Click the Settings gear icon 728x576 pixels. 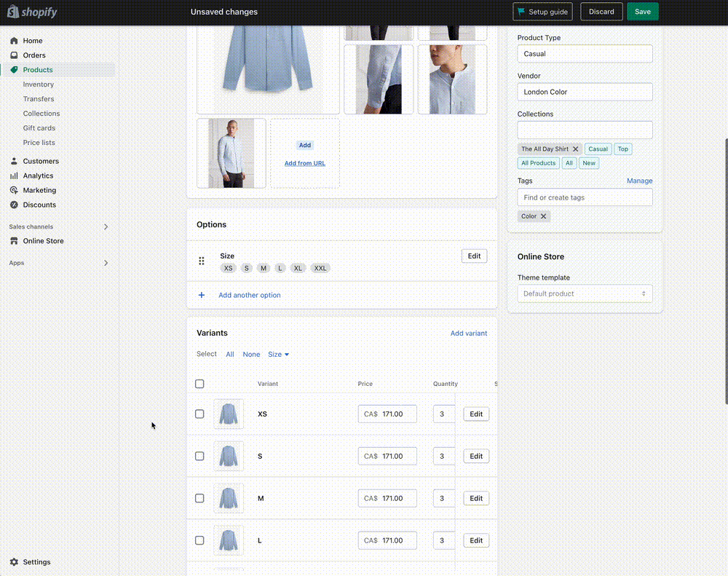coord(14,561)
